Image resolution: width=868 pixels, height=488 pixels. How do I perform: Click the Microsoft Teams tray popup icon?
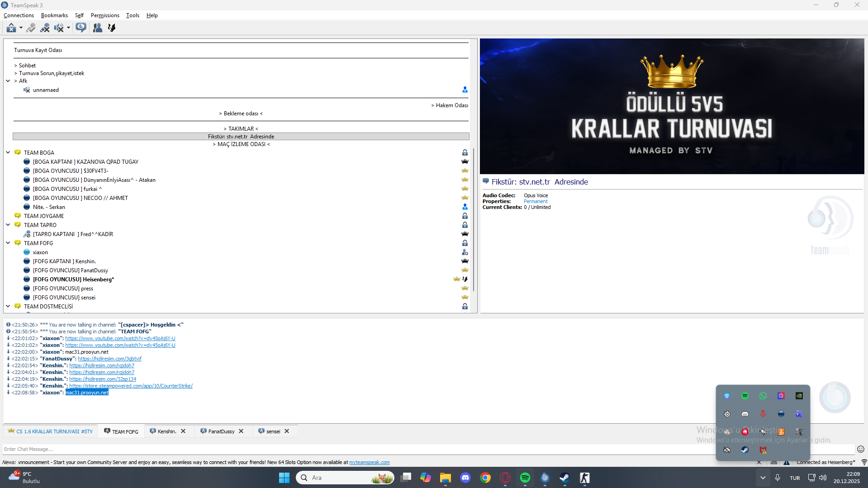[799, 414]
